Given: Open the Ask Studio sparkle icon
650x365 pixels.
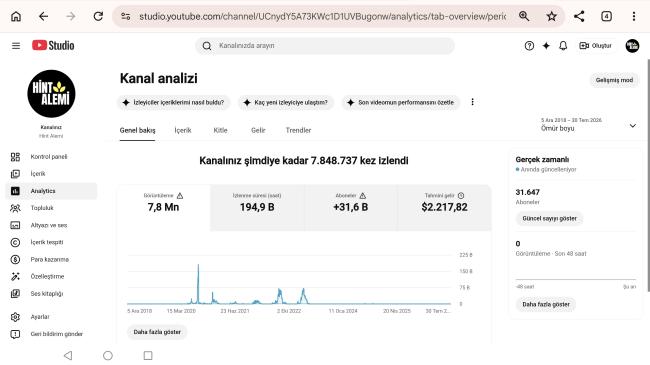Looking at the screenshot, I should tap(546, 46).
